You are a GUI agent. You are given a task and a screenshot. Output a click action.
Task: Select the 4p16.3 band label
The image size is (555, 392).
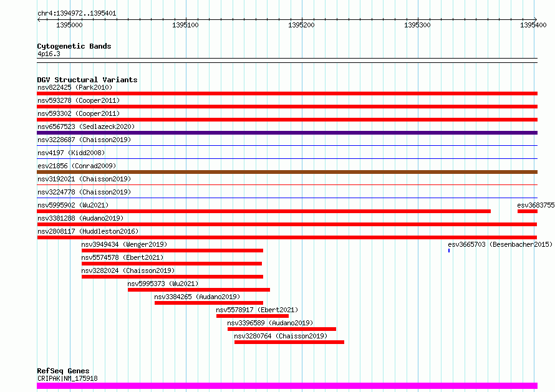pos(49,54)
